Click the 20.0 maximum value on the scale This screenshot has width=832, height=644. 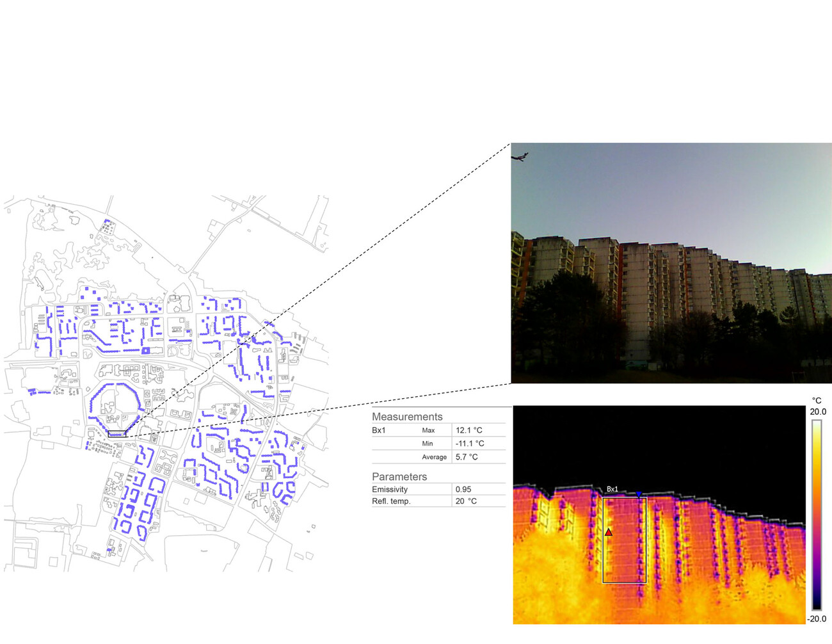[817, 412]
